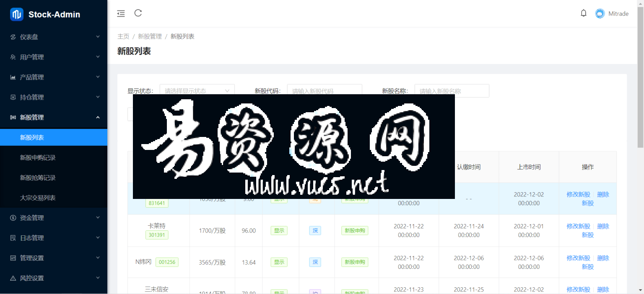Click the 显示 tag in 卡莱特 row
The width and height of the screenshot is (644, 294).
[279, 230]
